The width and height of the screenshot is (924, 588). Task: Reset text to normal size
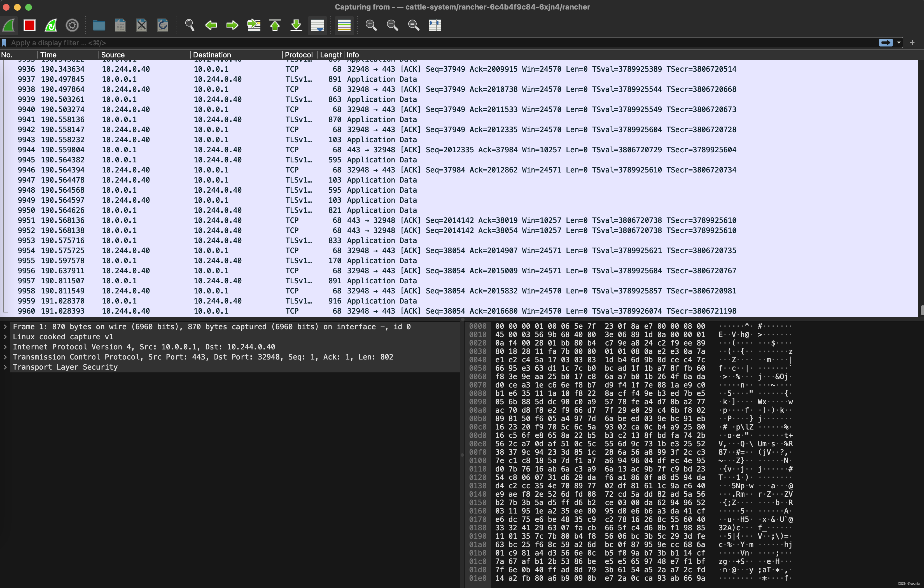click(414, 25)
